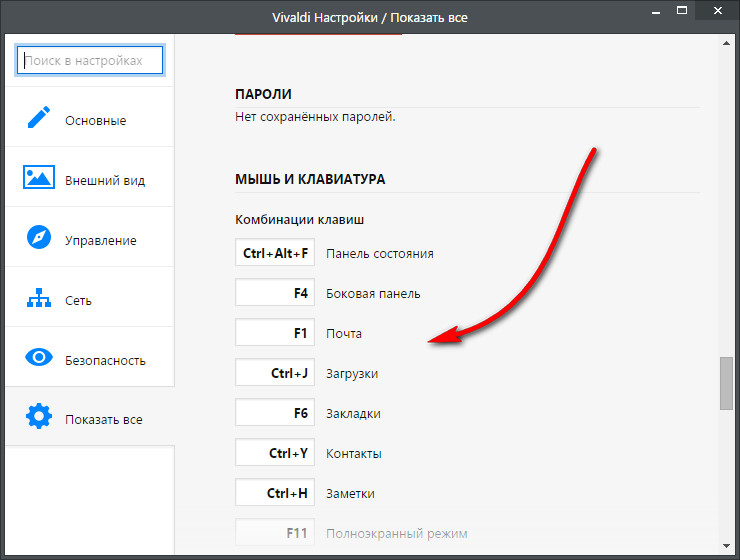Viewport: 740px width, 560px height.
Task: Edit the Ctrl+Y shortcut for Контакты
Action: [x=275, y=453]
